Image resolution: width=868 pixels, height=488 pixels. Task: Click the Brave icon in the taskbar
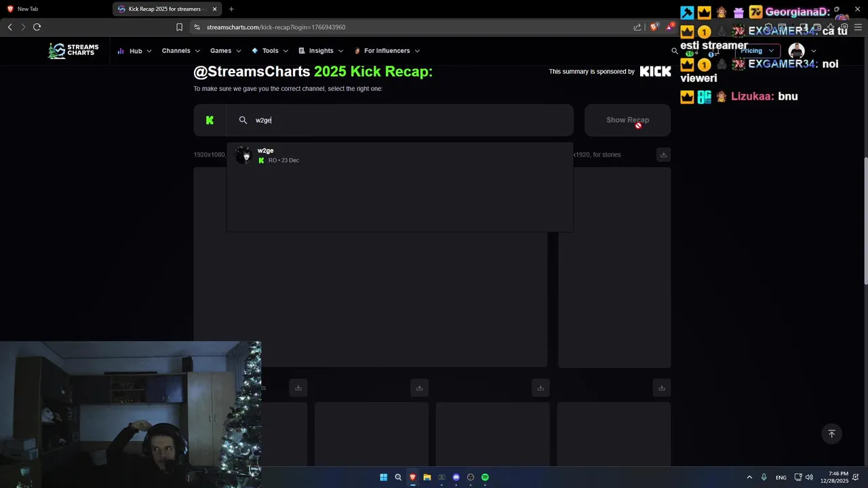[x=412, y=477]
